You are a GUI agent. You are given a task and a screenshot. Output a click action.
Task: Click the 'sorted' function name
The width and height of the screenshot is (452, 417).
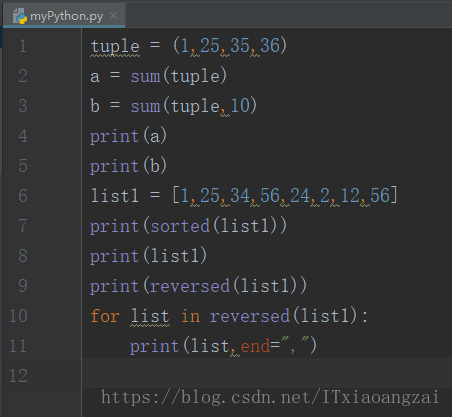(180, 226)
